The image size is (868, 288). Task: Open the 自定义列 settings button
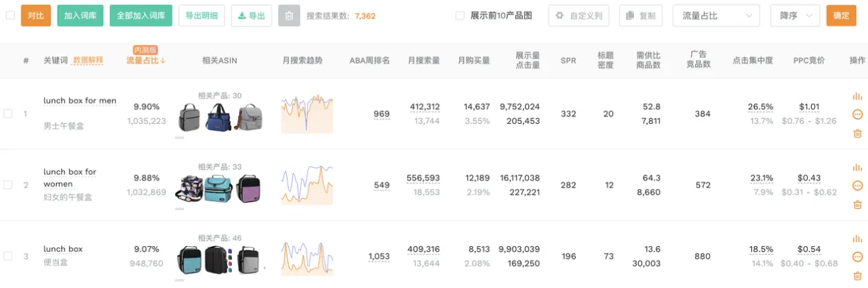(578, 15)
